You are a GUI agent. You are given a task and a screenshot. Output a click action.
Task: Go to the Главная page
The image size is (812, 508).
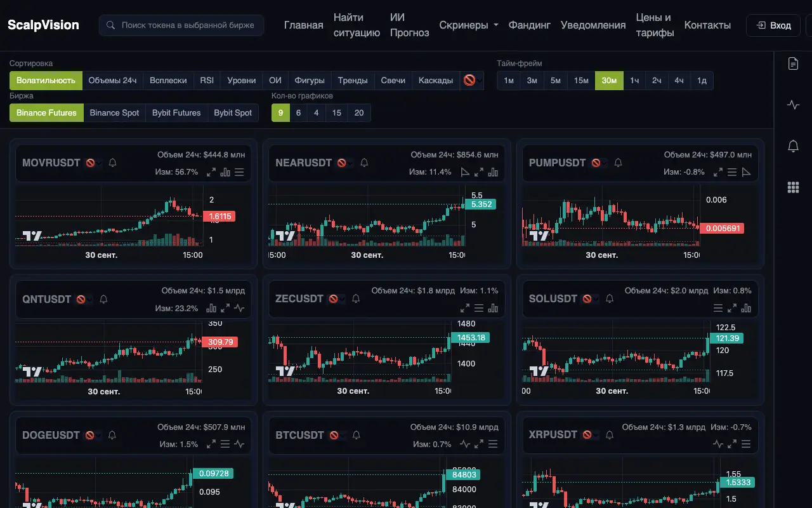[x=303, y=25]
